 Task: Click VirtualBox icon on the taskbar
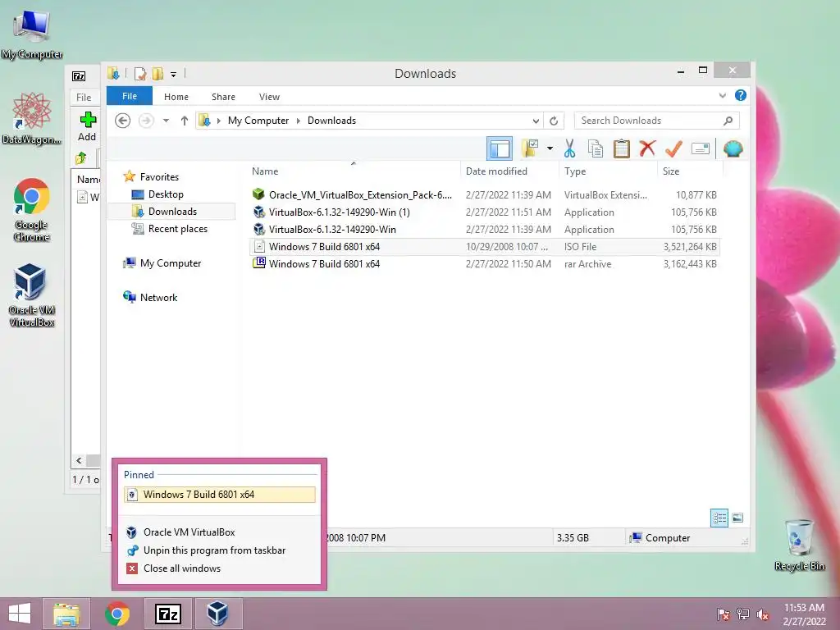(x=217, y=614)
